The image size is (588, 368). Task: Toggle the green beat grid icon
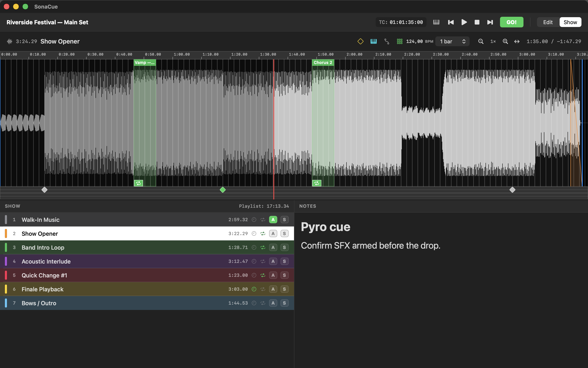[399, 41]
